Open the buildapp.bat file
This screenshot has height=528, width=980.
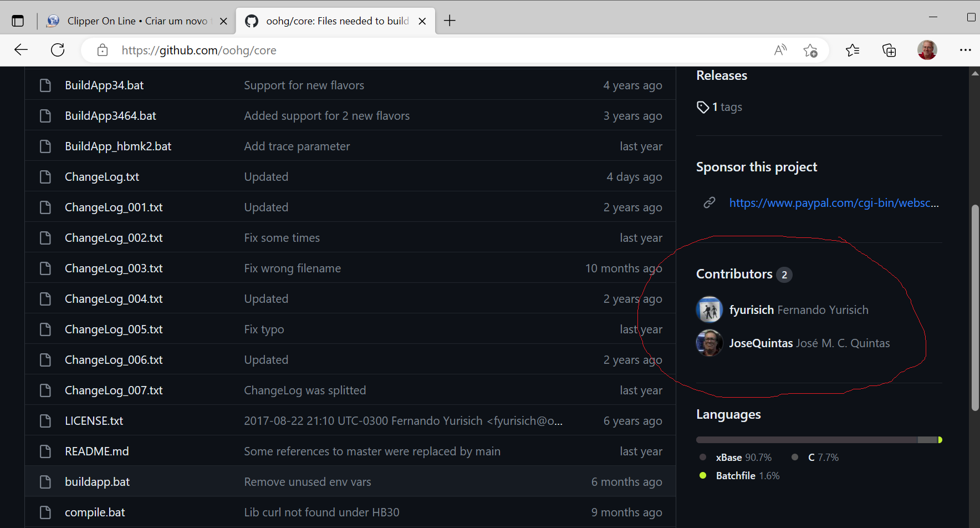coord(98,482)
